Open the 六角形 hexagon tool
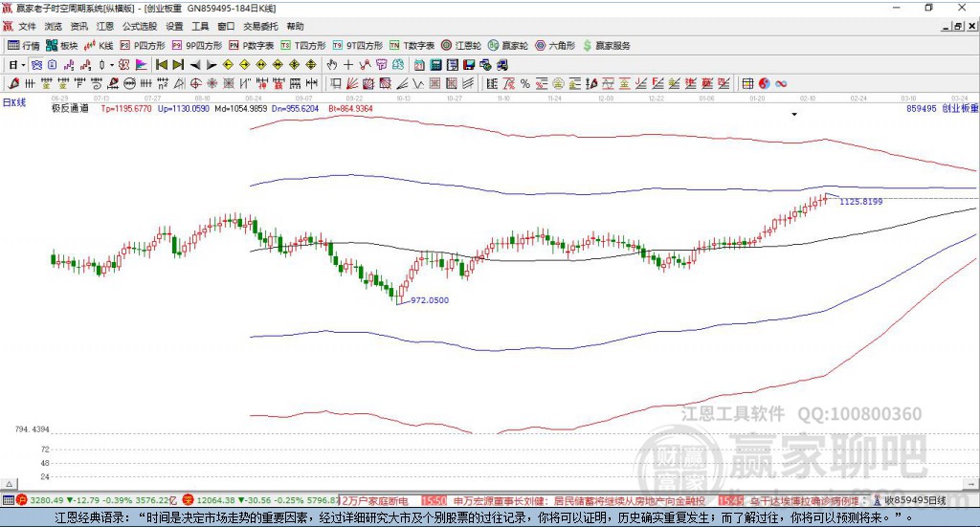The width and height of the screenshot is (980, 527). pos(555,45)
